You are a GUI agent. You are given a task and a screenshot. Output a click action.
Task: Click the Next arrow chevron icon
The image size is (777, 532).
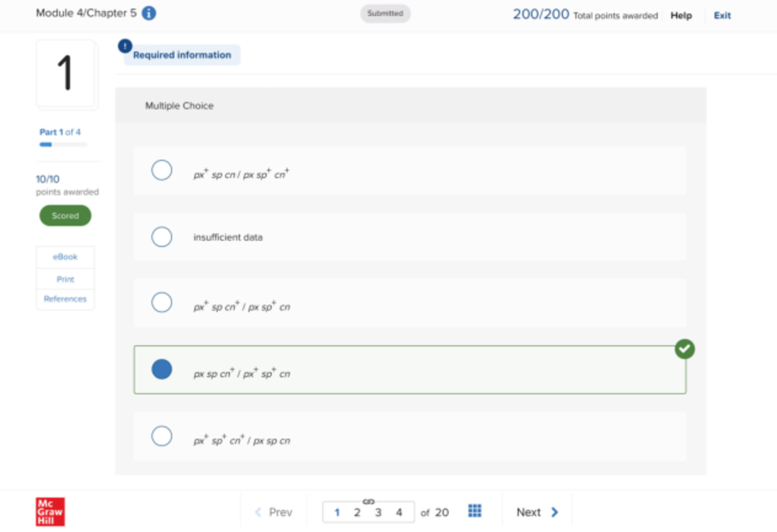(x=555, y=511)
